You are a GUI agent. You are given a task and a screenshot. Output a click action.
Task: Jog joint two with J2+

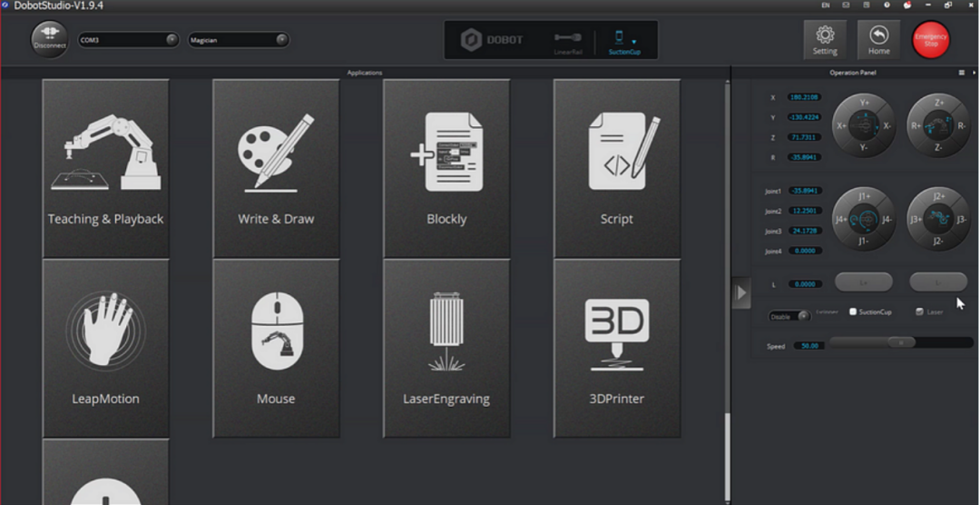coord(939,196)
